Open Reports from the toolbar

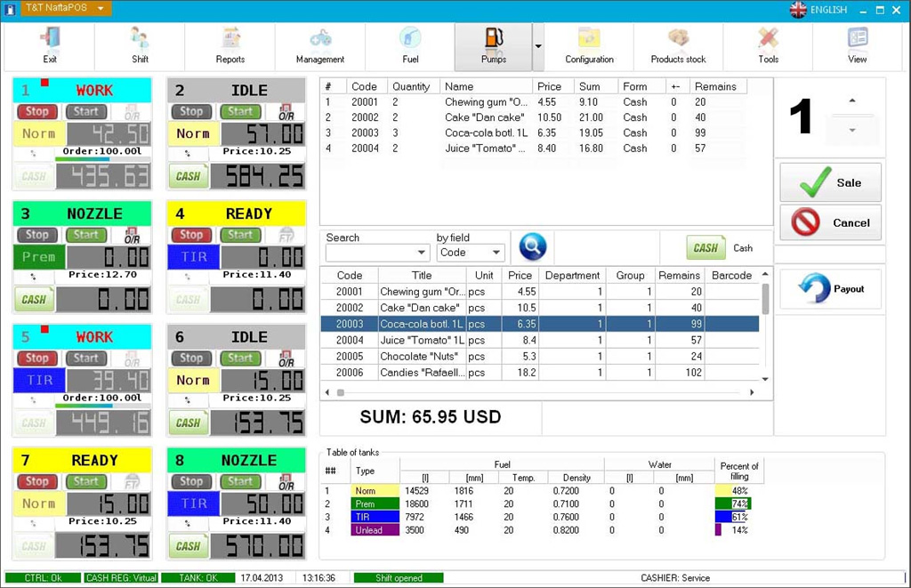pyautogui.click(x=230, y=46)
